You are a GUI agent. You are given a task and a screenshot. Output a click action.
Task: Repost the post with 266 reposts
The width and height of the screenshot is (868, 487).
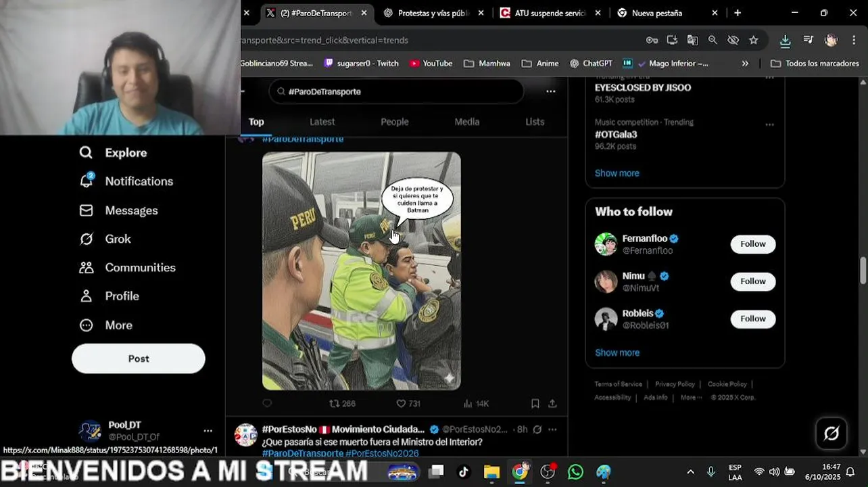click(x=342, y=403)
